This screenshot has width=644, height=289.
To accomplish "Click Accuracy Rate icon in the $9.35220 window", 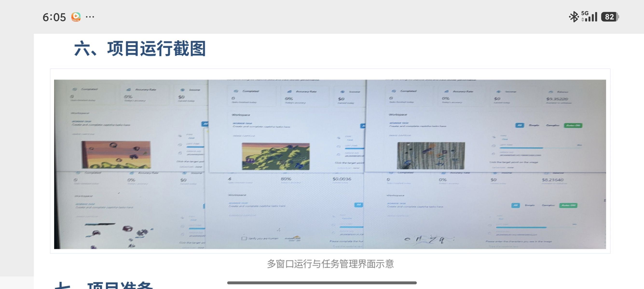I will tap(446, 91).
